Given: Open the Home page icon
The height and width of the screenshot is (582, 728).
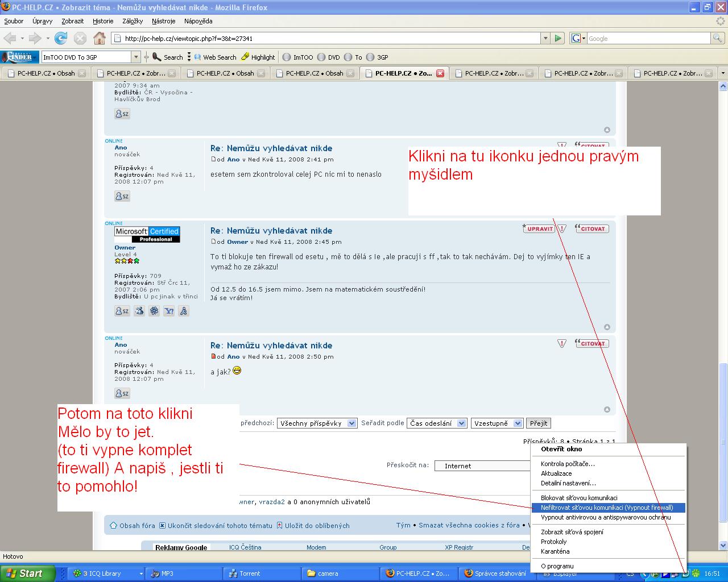Looking at the screenshot, I should [100, 39].
